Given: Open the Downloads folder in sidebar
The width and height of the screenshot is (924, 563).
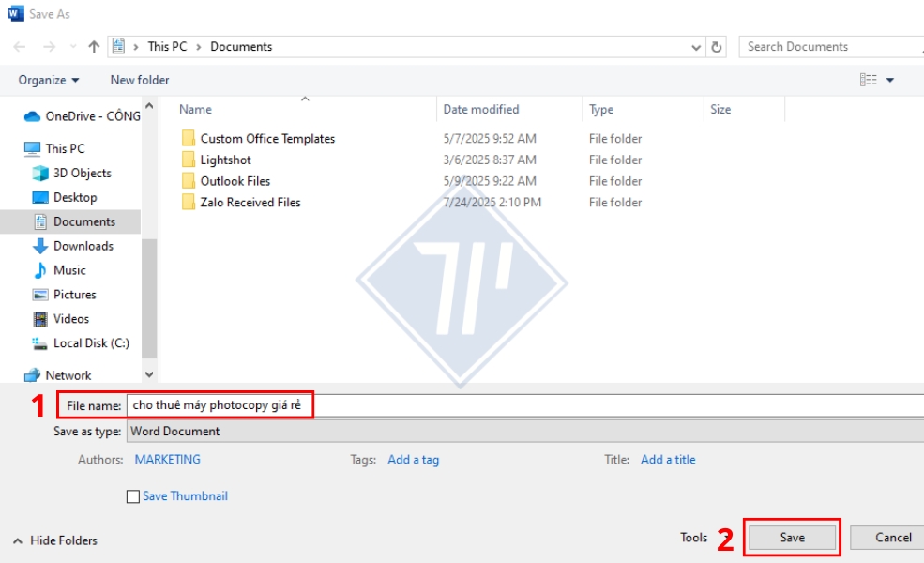Looking at the screenshot, I should click(x=83, y=246).
